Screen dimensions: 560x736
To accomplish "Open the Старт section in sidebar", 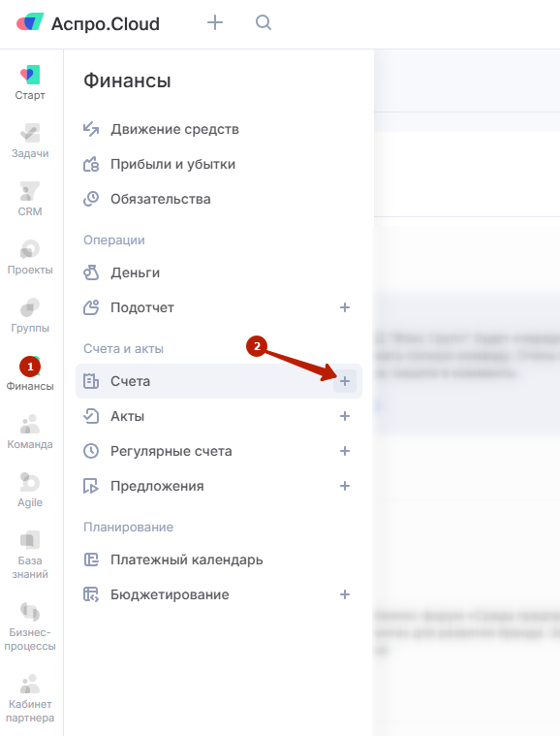I will [30, 82].
